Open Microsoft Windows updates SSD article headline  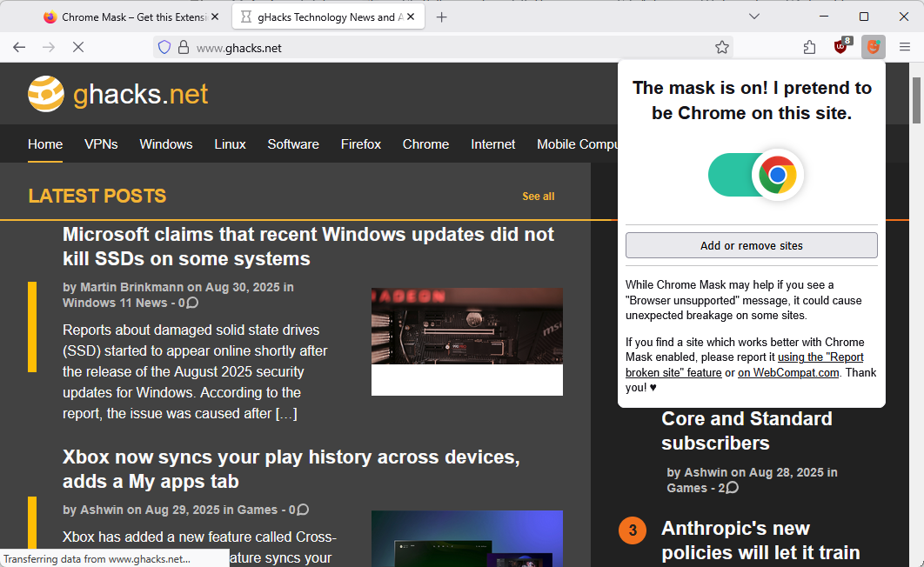[x=308, y=246]
